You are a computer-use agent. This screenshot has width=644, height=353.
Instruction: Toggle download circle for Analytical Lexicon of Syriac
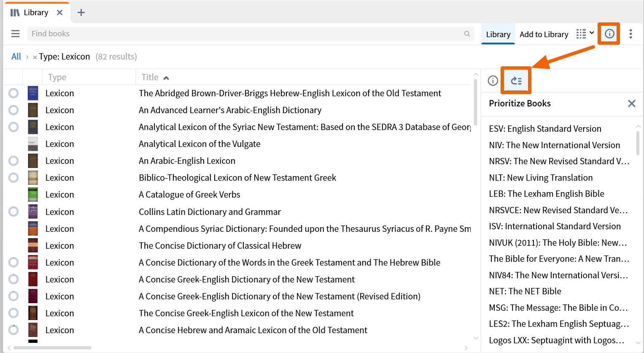tap(13, 127)
